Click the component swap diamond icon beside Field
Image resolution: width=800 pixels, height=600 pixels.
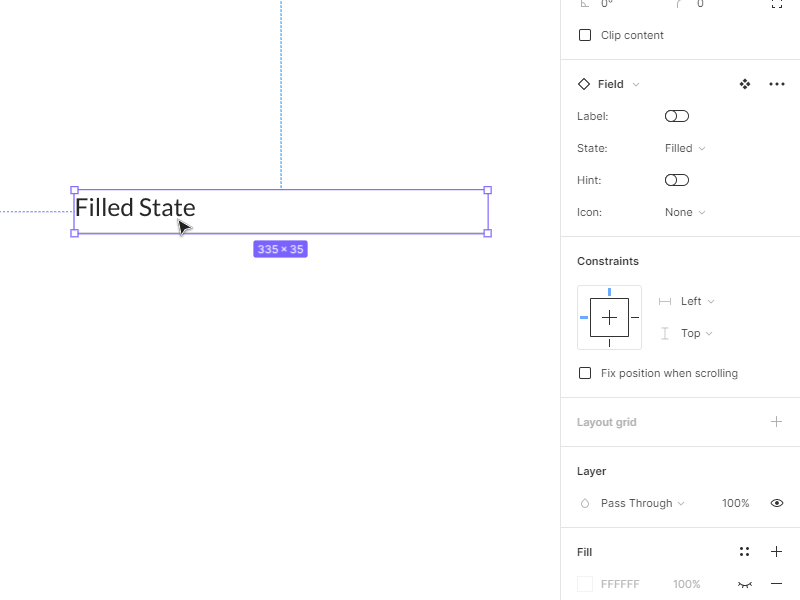[745, 84]
